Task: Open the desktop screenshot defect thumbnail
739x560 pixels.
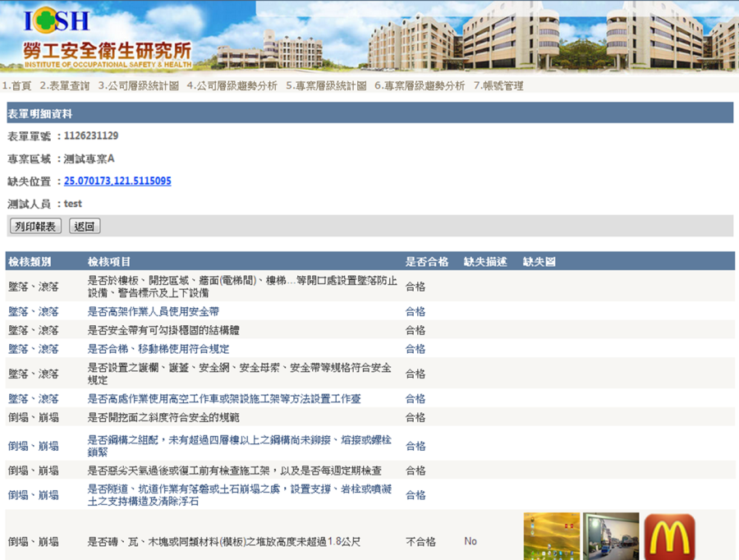Action: 552,536
